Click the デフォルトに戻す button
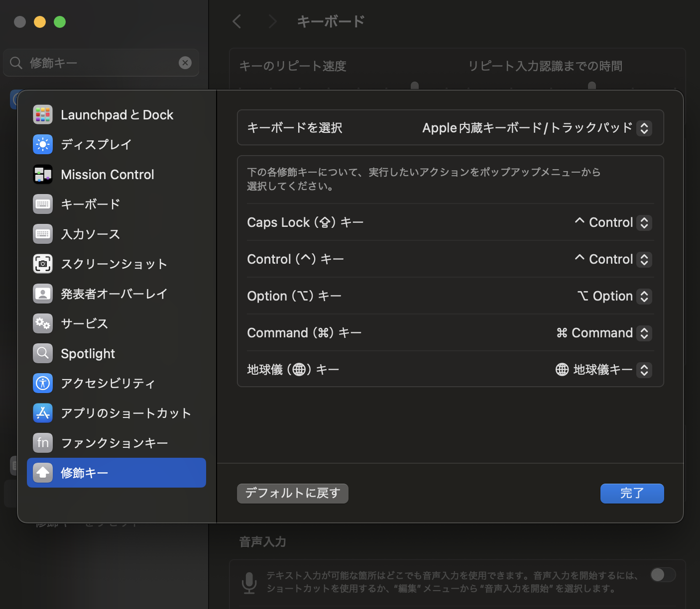 (x=293, y=493)
